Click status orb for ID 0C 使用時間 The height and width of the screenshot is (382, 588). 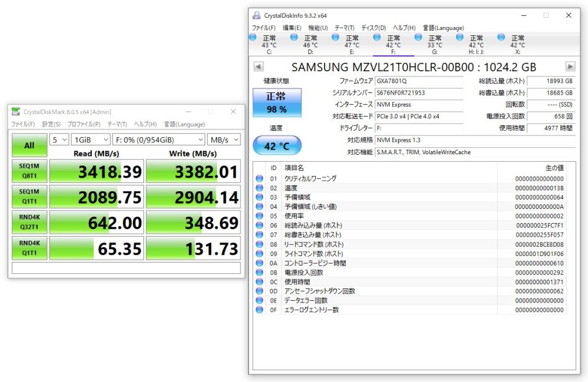point(259,282)
